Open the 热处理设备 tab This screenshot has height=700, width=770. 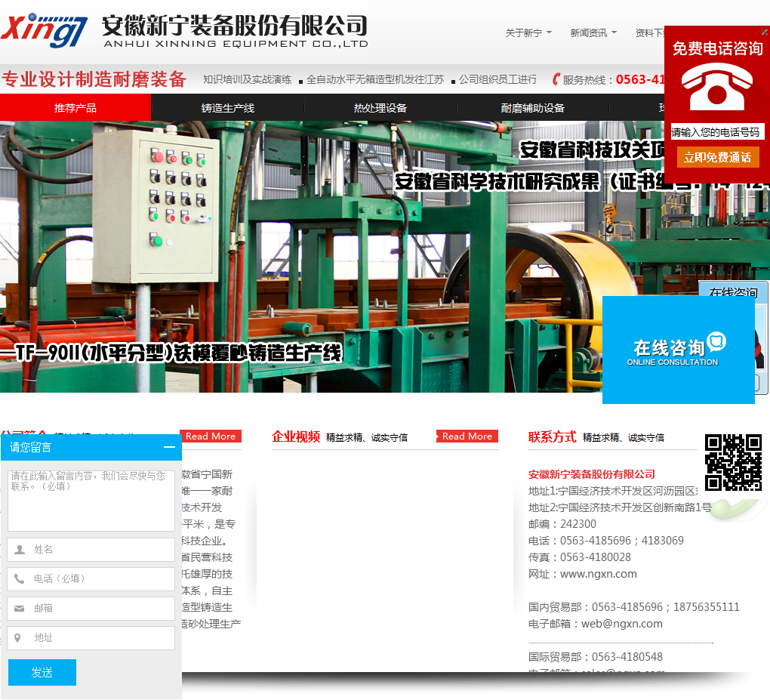(380, 107)
